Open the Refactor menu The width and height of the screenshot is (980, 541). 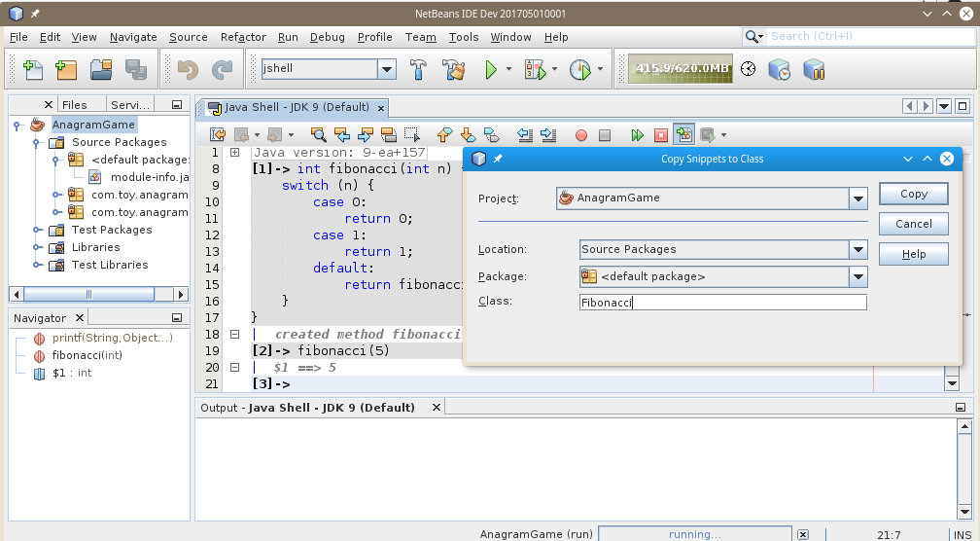[243, 37]
